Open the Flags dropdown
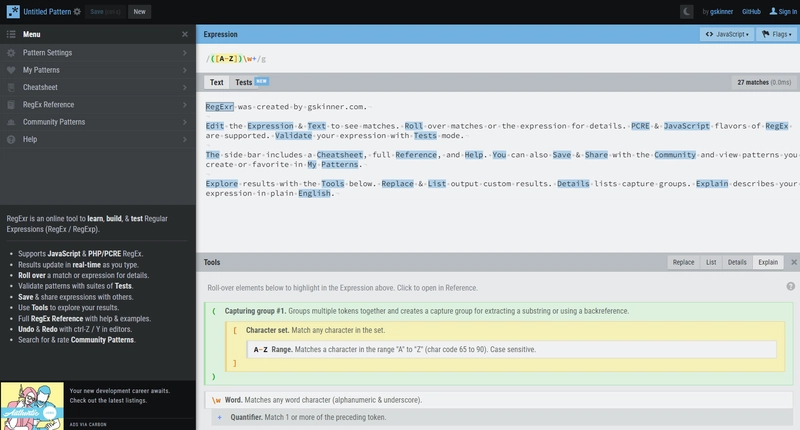The height and width of the screenshot is (430, 800). click(x=777, y=34)
